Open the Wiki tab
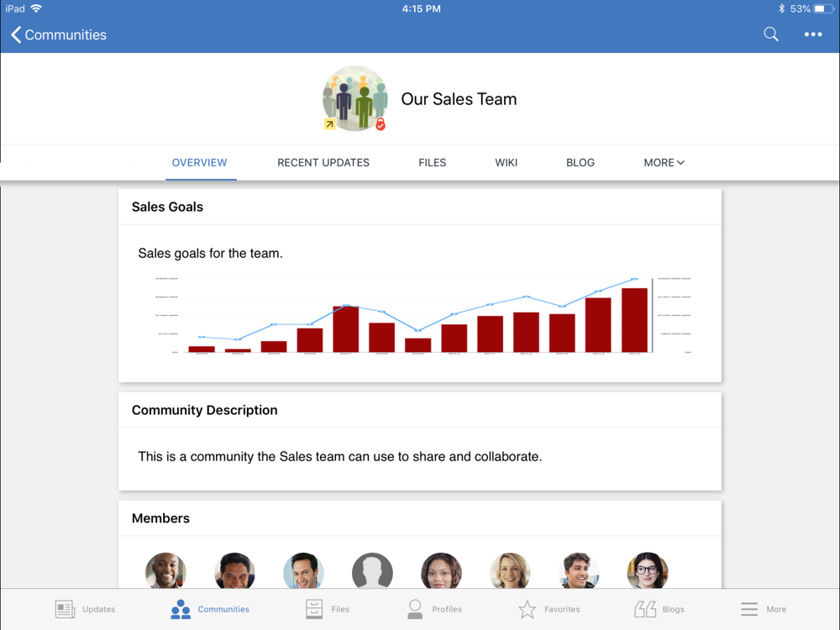 pos(507,162)
